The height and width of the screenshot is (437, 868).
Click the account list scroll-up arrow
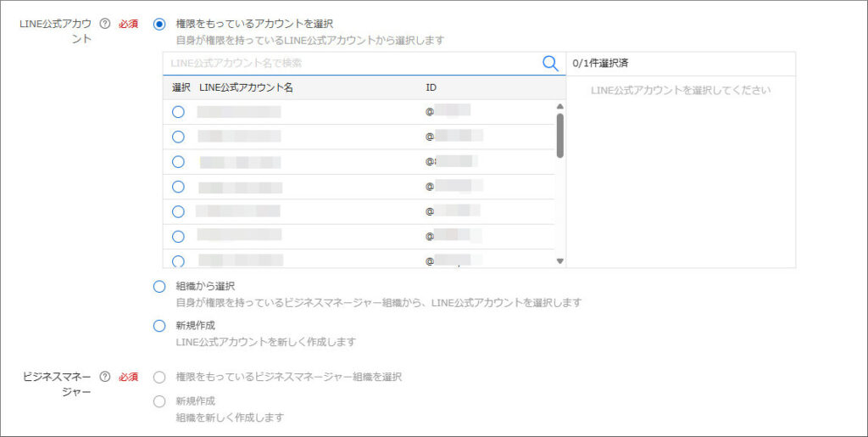tap(559, 106)
